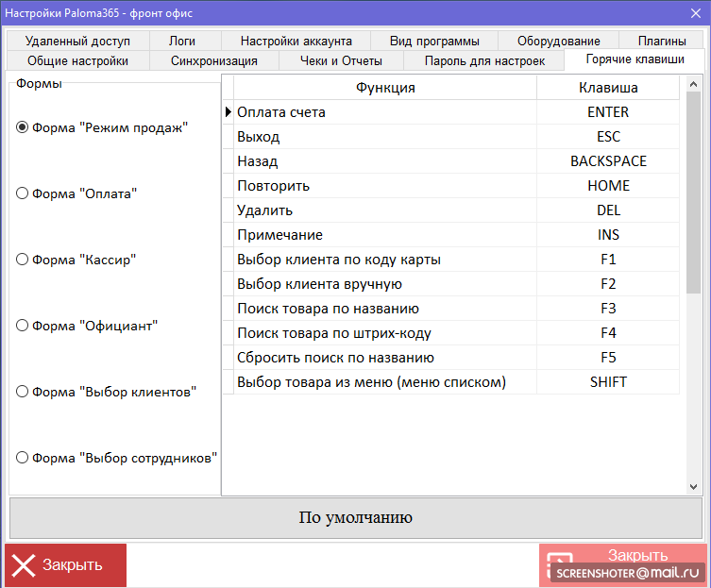
Task: Select the Форма "Выбор сотрудников" radio button
Action: coord(23,458)
